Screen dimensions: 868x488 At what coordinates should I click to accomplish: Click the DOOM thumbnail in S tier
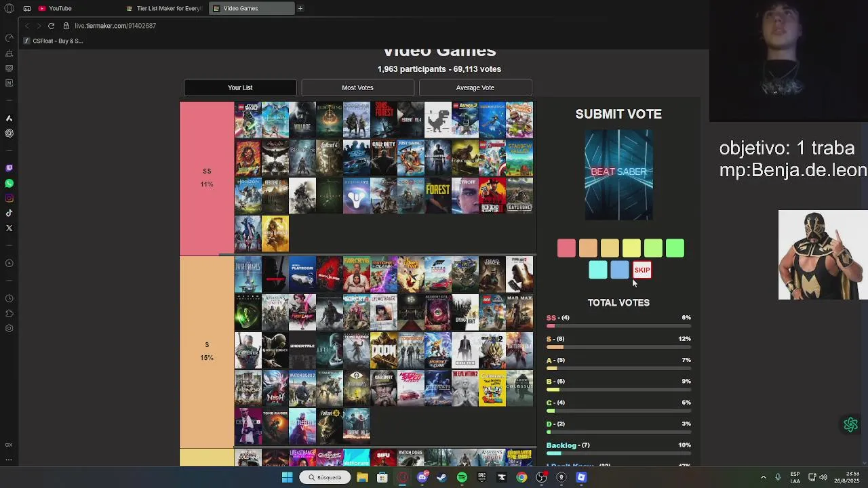coord(384,350)
